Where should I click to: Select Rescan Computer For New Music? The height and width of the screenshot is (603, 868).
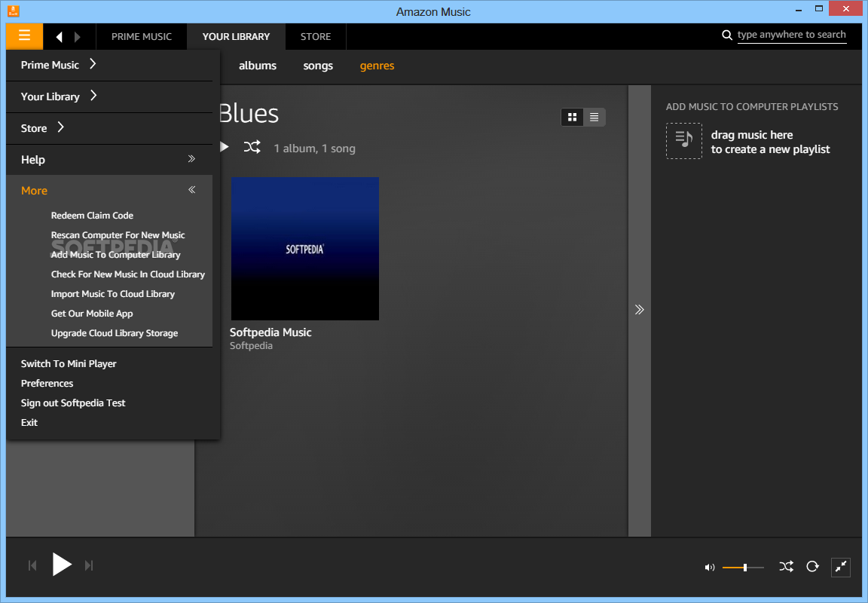coord(118,234)
